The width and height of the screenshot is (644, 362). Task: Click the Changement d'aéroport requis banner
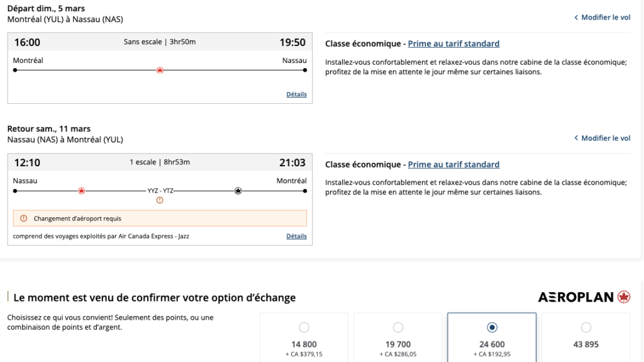point(160,218)
